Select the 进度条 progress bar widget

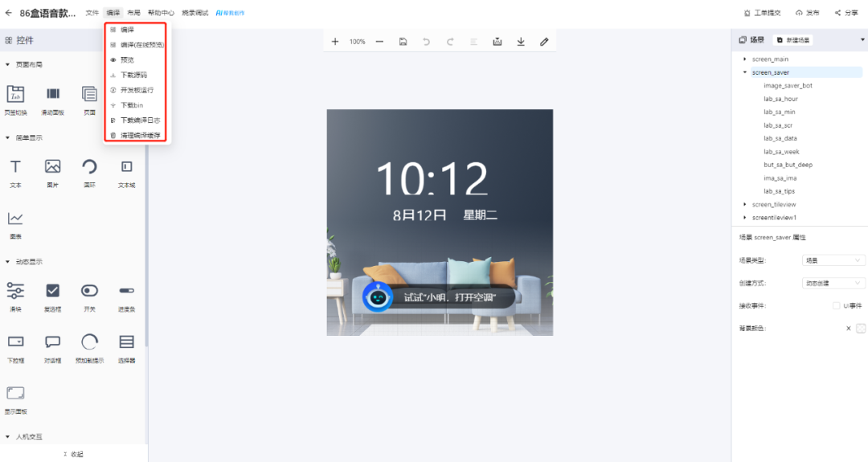pyautogui.click(x=126, y=297)
